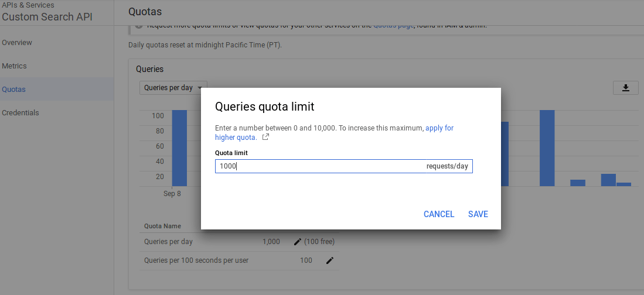
Task: Click the Queries per 100 seconds per user label
Action: pos(196,260)
